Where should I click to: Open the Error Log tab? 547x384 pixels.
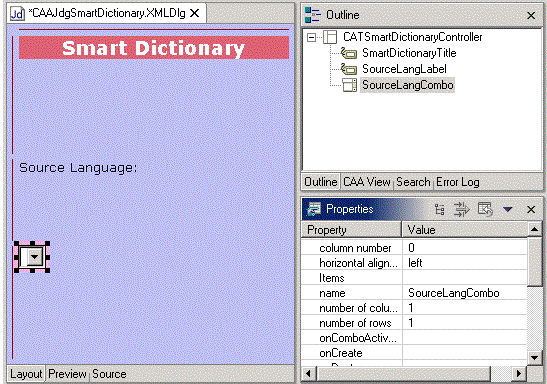click(457, 182)
